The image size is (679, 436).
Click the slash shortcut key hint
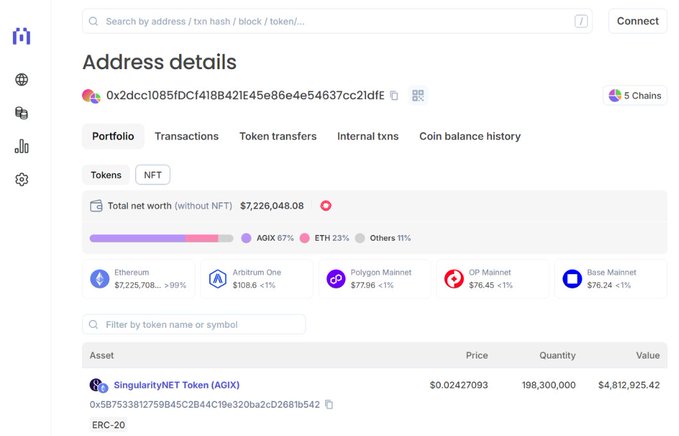(581, 21)
